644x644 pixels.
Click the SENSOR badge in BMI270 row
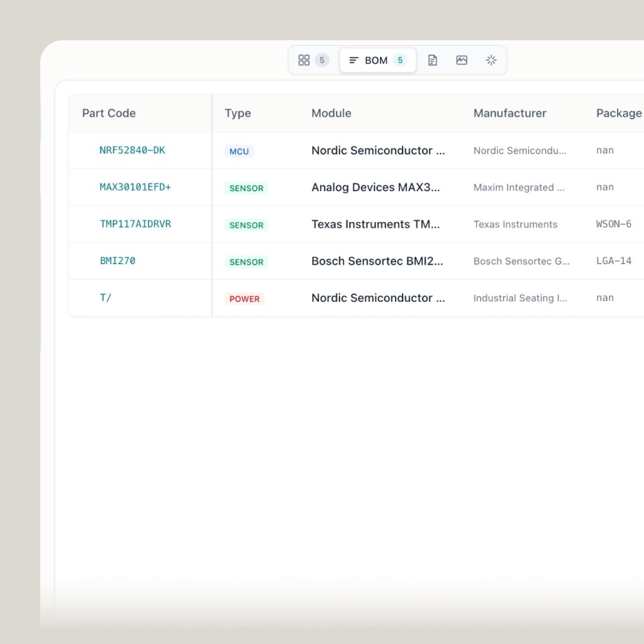pos(247,262)
